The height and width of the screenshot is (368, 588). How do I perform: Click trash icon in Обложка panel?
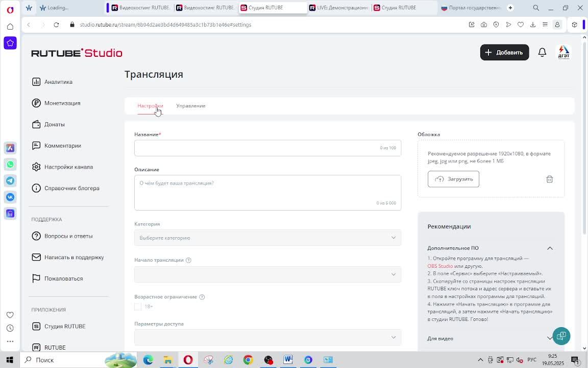coord(549,179)
